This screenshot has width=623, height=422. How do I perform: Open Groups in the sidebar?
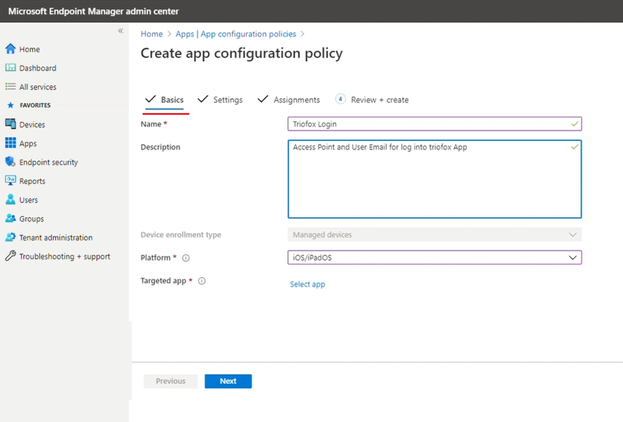(31, 219)
